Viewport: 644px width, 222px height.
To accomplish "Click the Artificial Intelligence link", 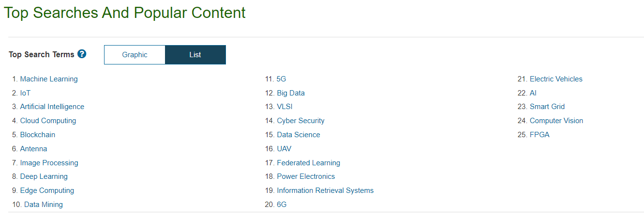I will 52,107.
